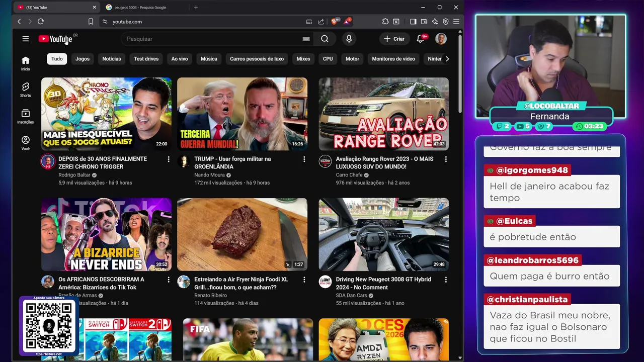Open the Peugeot 3008 driving thumbnail

383,234
